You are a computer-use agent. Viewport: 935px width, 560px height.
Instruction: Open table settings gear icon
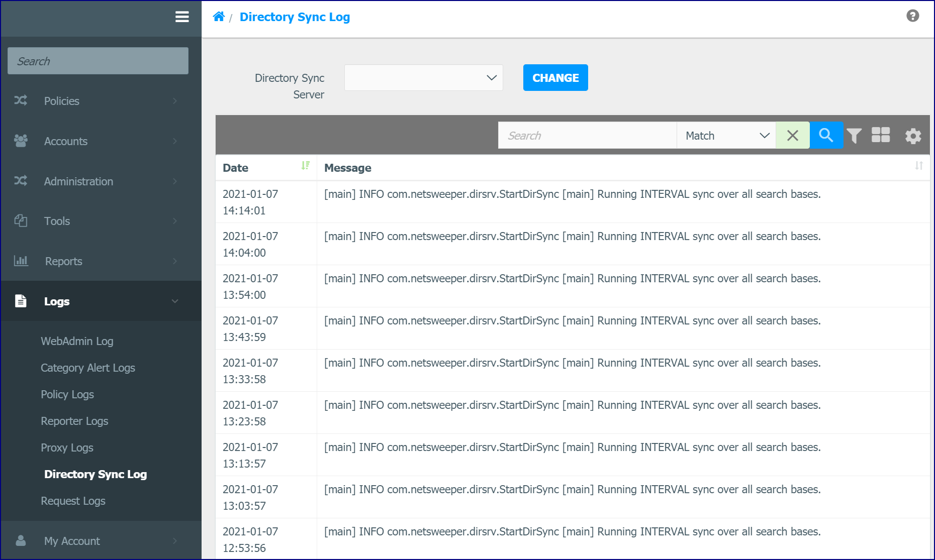913,136
